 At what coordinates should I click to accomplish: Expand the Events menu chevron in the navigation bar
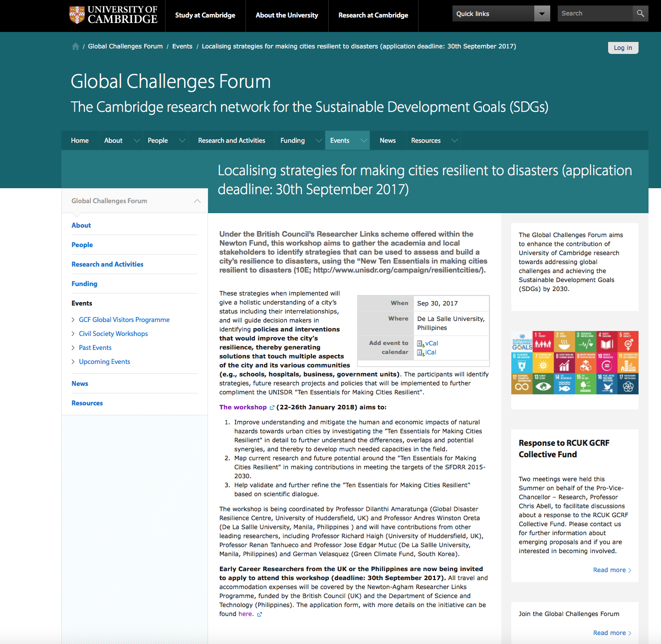(x=364, y=141)
